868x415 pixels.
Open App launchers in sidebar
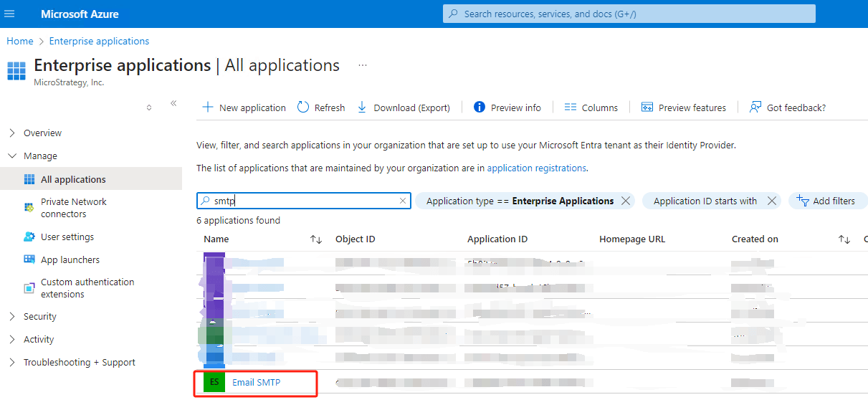70,260
